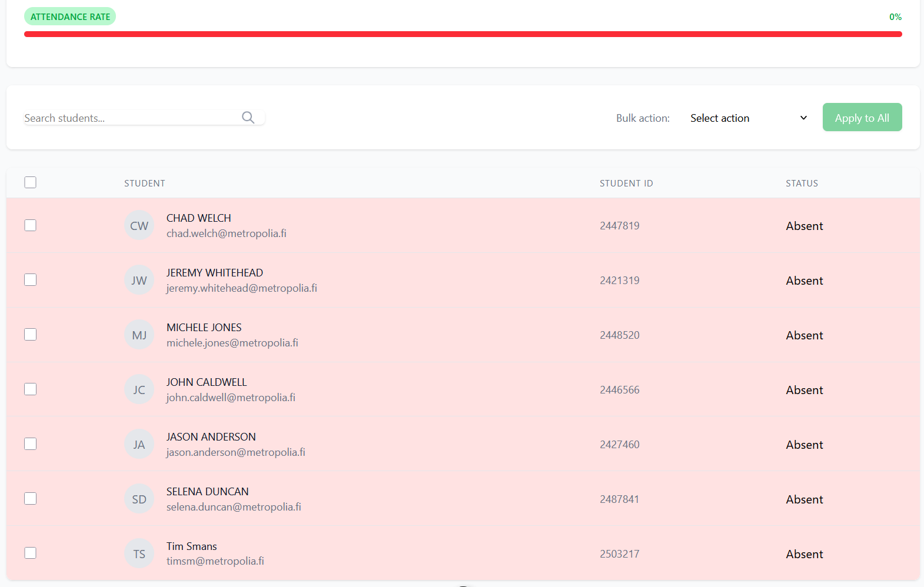The image size is (924, 587).
Task: Click Absent status for Jason Anderson
Action: (805, 445)
